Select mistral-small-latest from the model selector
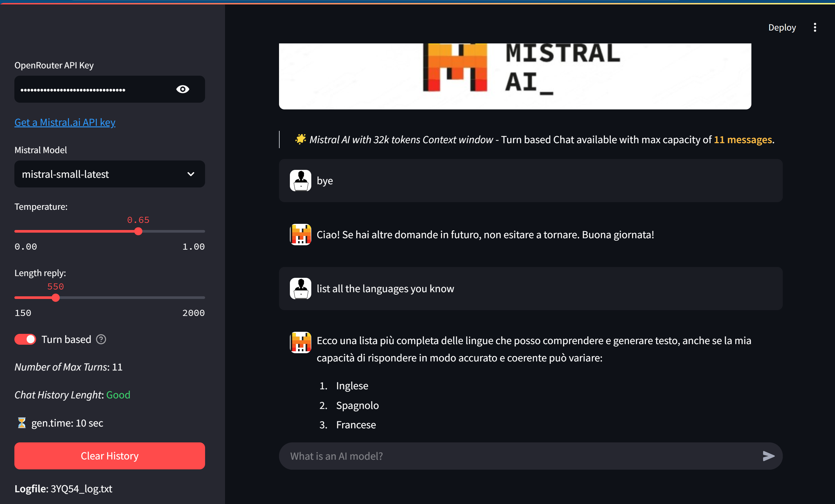 pyautogui.click(x=109, y=174)
